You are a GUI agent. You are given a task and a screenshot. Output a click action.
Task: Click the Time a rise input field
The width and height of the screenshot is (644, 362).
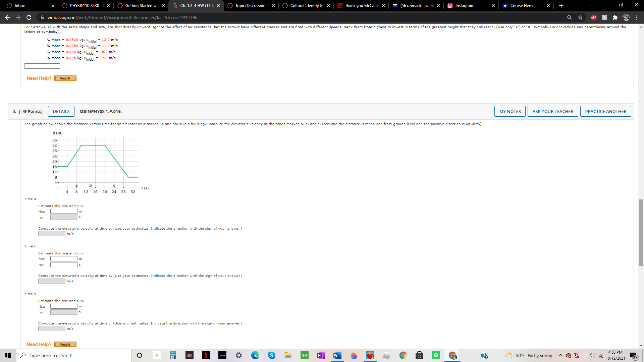coord(64,212)
